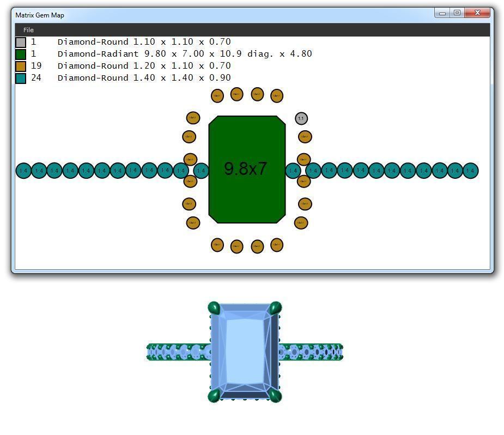Click the blue center stone in ring render
The width and height of the screenshot is (504, 435).
pos(245,352)
